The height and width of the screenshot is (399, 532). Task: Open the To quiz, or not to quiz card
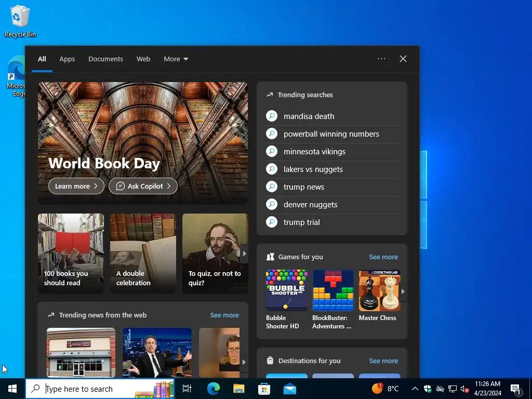click(215, 253)
